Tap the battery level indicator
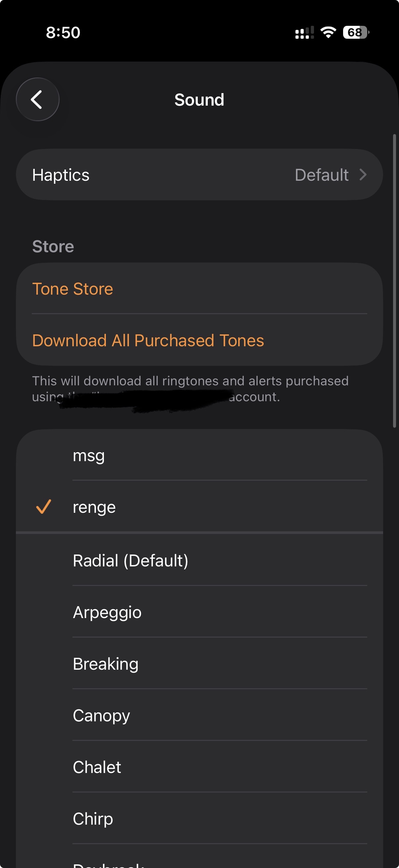 (356, 32)
